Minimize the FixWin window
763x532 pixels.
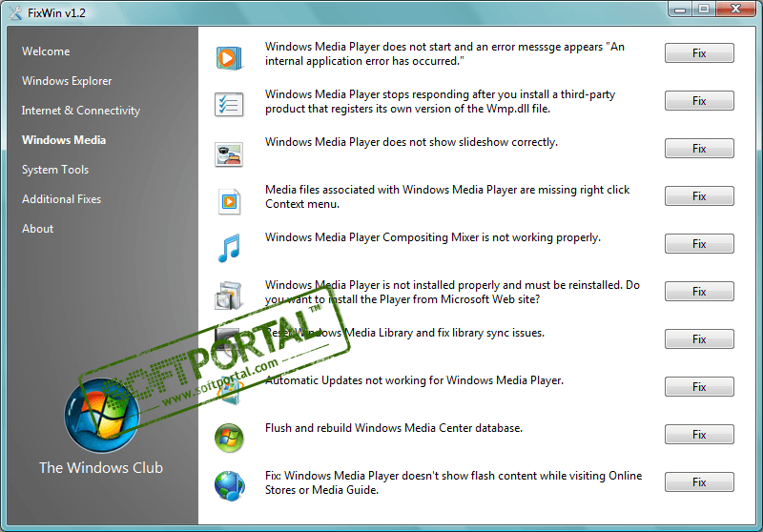click(680, 10)
